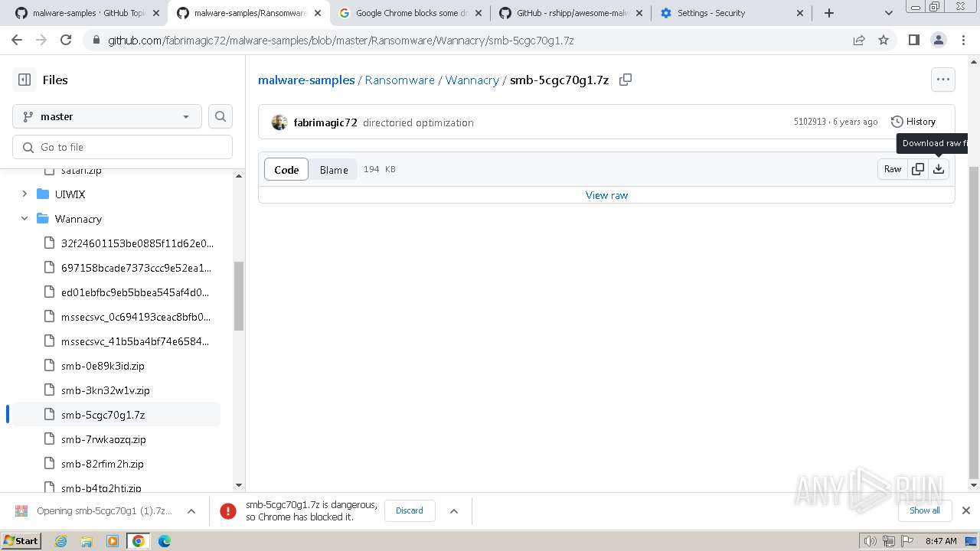Click the Windows Start button

pyautogui.click(x=21, y=540)
